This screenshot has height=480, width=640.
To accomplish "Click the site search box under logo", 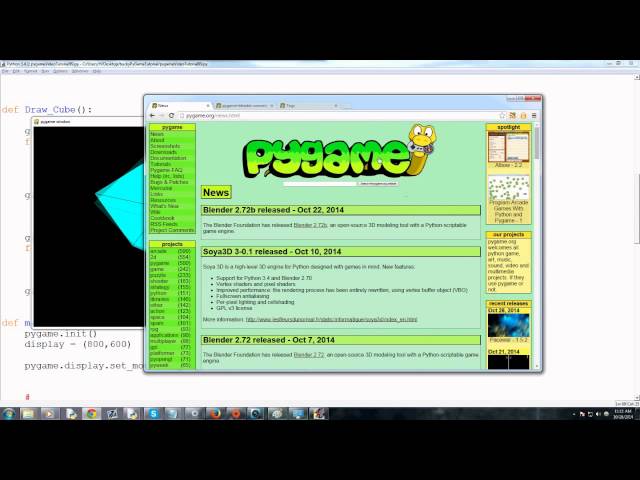I will click(320, 184).
